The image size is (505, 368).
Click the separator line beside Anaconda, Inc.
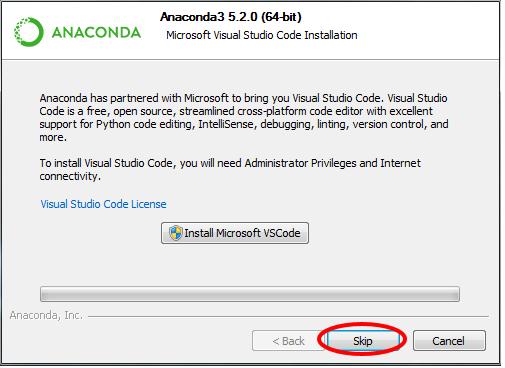[288, 316]
